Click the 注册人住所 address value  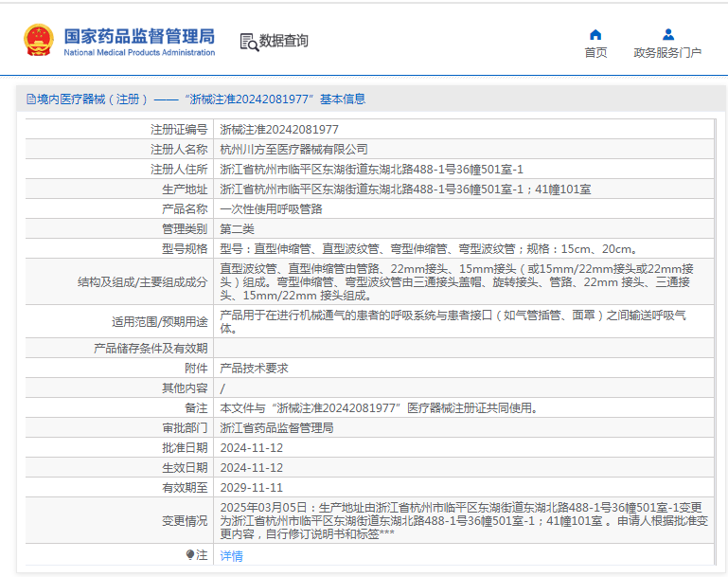371,170
